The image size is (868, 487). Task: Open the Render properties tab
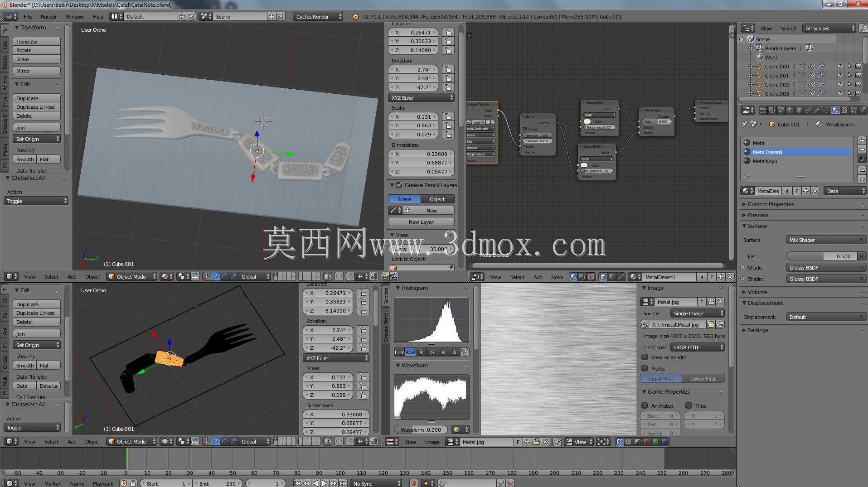click(763, 110)
